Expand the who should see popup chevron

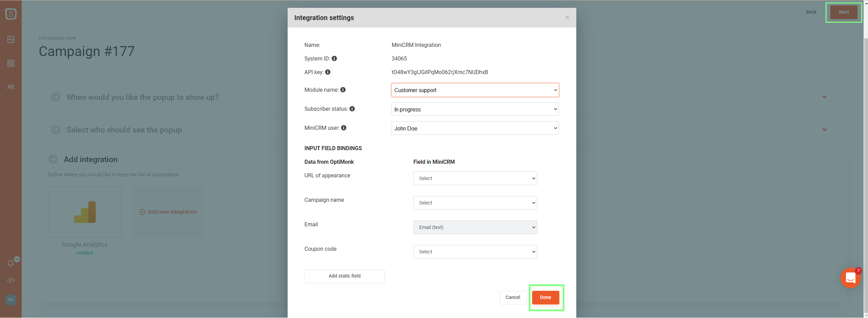[x=825, y=130]
